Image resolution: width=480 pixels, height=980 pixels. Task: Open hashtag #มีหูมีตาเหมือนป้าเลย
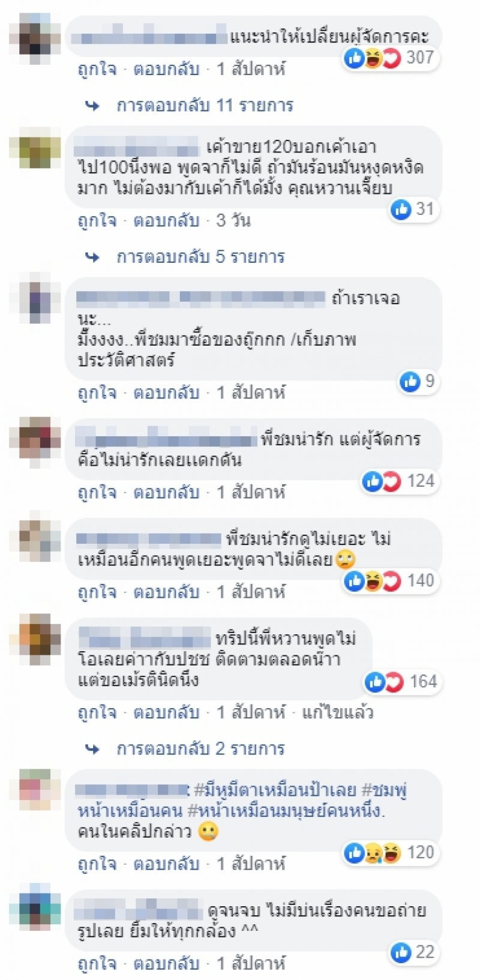[x=275, y=790]
